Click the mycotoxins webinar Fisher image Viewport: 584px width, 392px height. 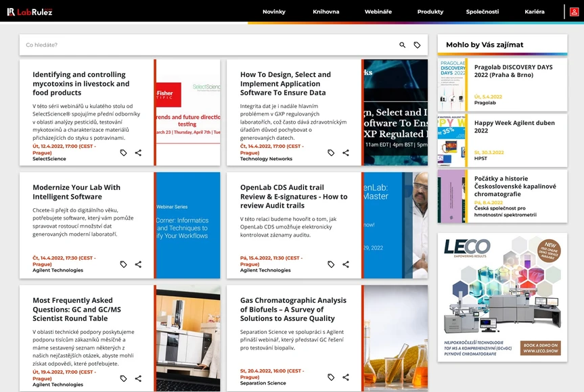[x=188, y=112]
